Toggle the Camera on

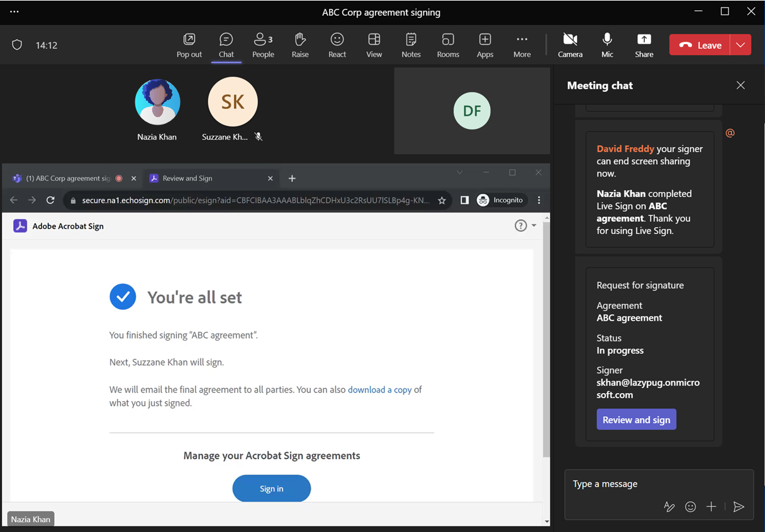pyautogui.click(x=570, y=44)
